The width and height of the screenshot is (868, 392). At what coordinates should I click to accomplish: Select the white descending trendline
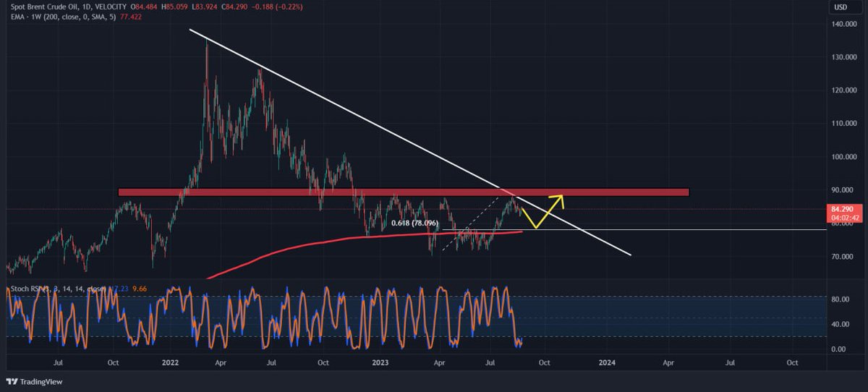(410, 142)
